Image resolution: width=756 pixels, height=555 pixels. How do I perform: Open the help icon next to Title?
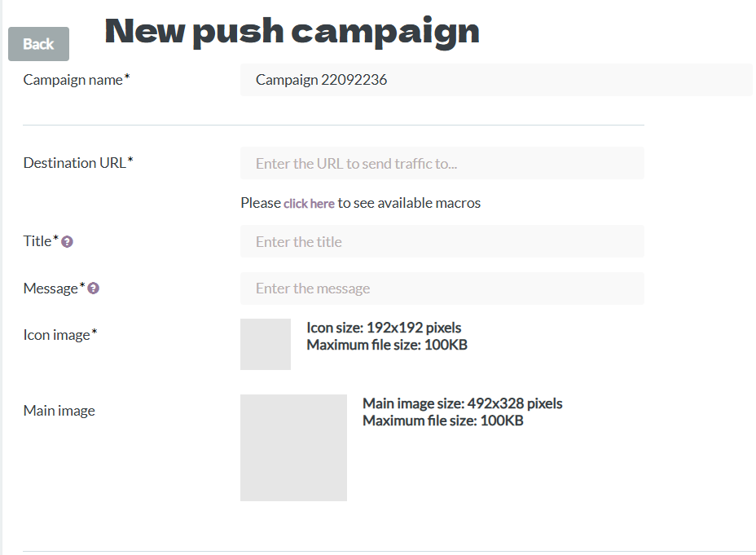(x=68, y=241)
